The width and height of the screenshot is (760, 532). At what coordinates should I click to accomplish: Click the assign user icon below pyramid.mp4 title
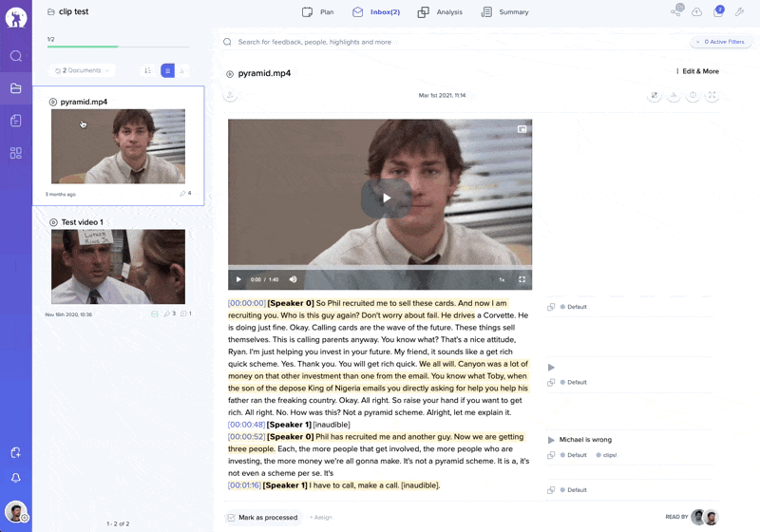(230, 95)
